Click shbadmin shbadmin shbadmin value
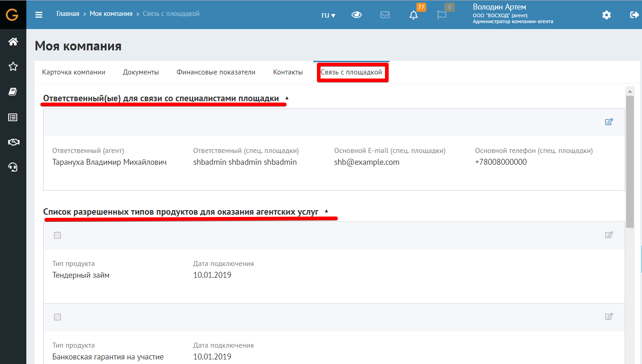The height and width of the screenshot is (364, 642). point(245,162)
